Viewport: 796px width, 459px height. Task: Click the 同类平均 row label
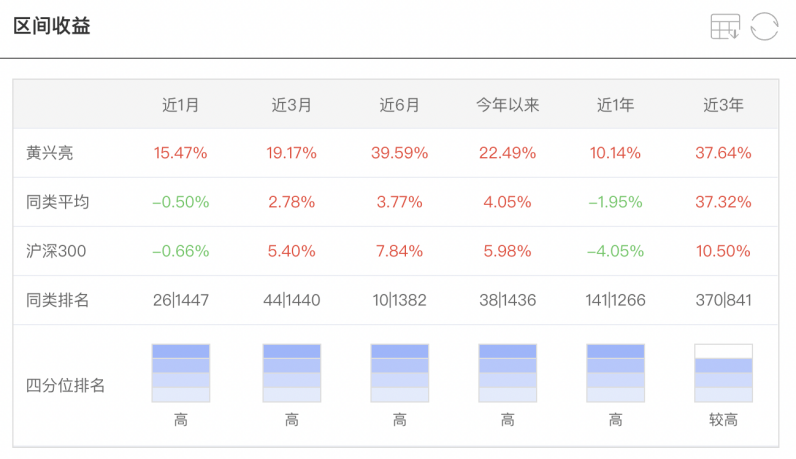pos(58,202)
